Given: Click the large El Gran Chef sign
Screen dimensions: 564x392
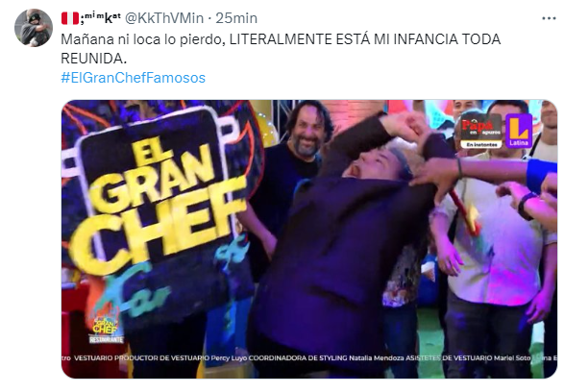Looking at the screenshot, I should coord(157,202).
